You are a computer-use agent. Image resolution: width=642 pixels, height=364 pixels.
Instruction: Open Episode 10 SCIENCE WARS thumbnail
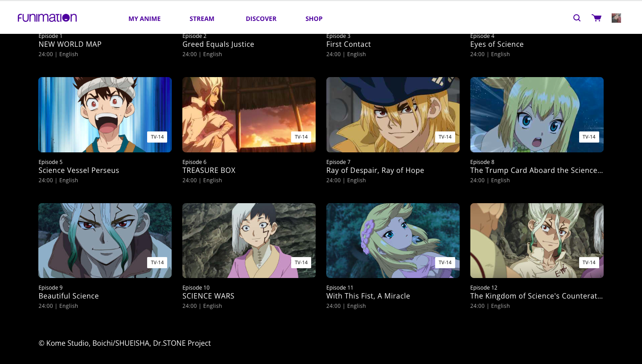pos(249,241)
